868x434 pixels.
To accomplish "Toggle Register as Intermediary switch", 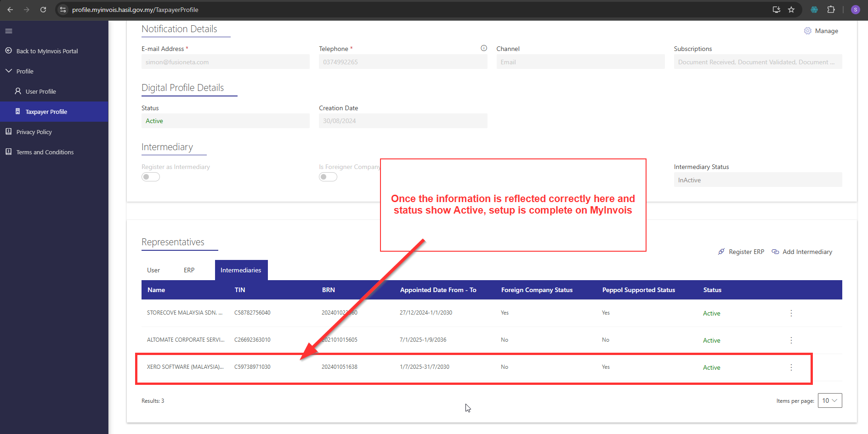I will (150, 177).
